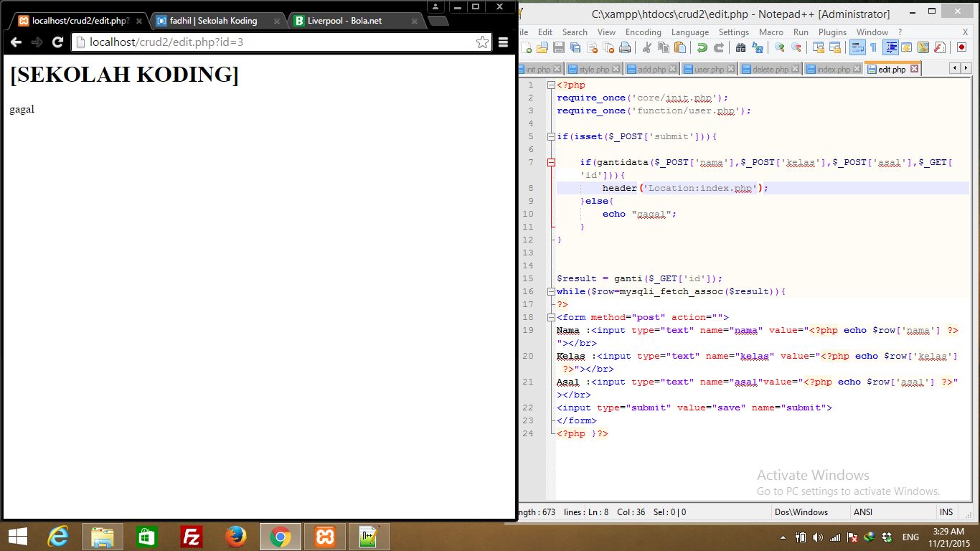Screen dimensions: 980x551
Task: Click the Synchronize horizontal scrolling icon
Action: [834, 47]
